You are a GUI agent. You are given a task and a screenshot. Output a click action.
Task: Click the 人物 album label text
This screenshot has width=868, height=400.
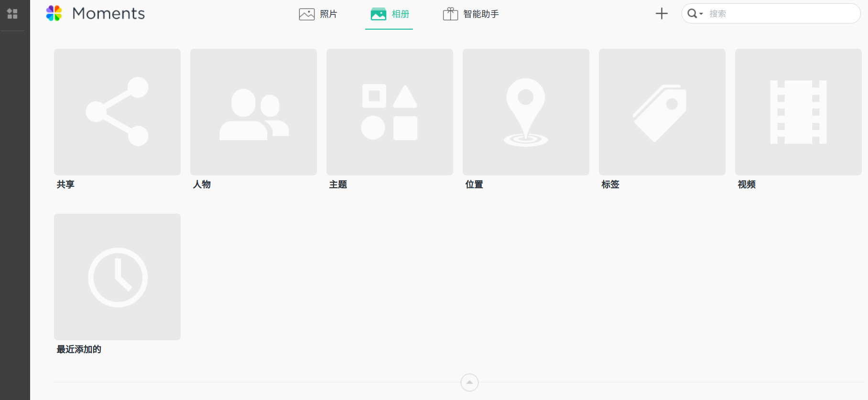click(202, 184)
